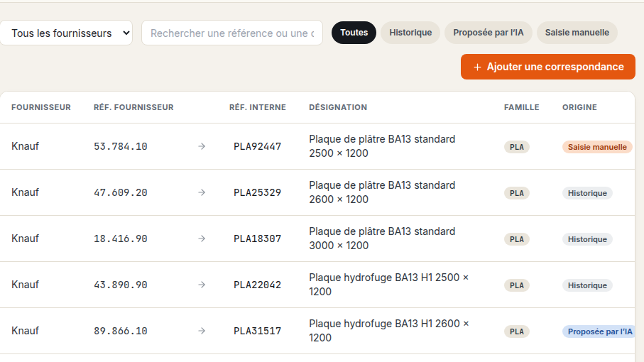Click designation BA13 standard 3000 × 1200

(382, 238)
